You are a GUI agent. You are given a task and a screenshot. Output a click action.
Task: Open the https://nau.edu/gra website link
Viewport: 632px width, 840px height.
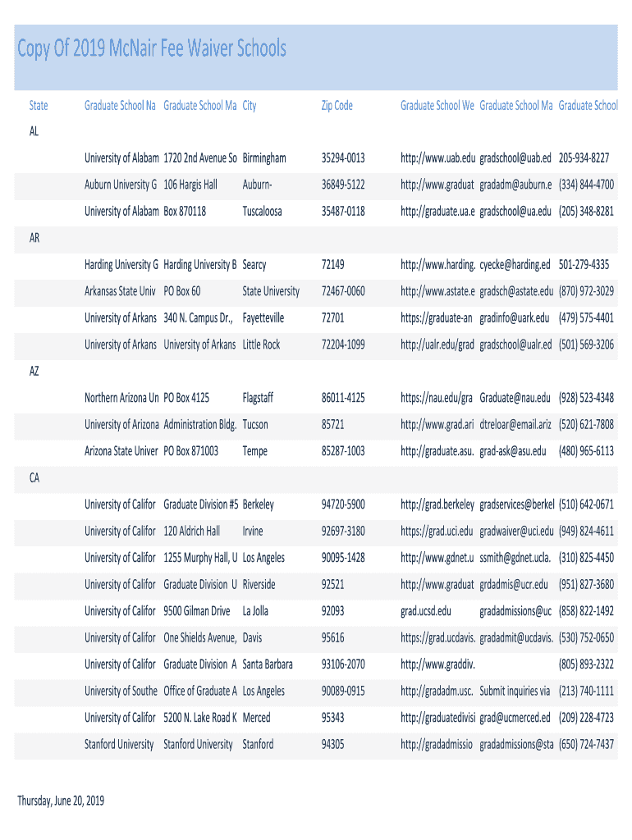437,398
